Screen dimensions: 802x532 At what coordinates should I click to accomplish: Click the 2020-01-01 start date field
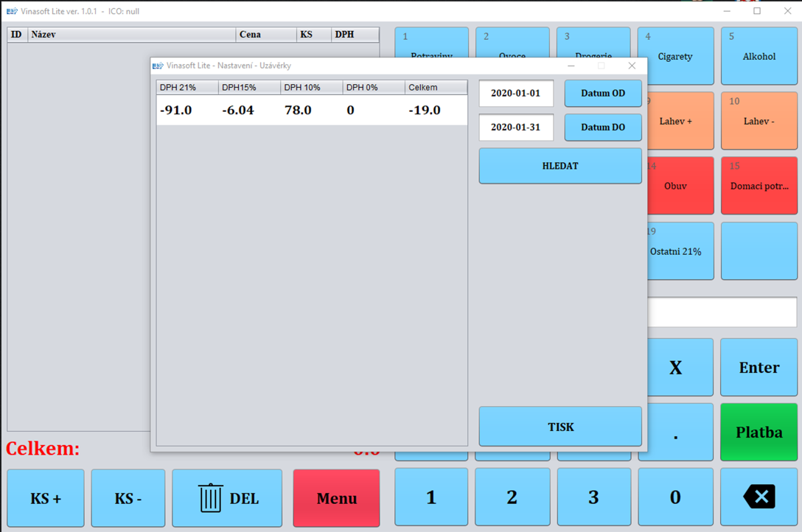(516, 93)
